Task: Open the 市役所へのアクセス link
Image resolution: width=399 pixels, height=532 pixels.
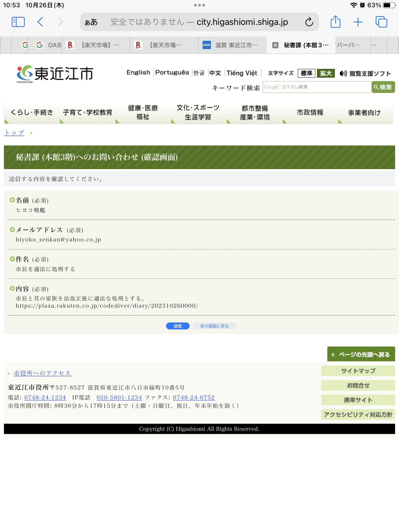Action: [x=42, y=373]
